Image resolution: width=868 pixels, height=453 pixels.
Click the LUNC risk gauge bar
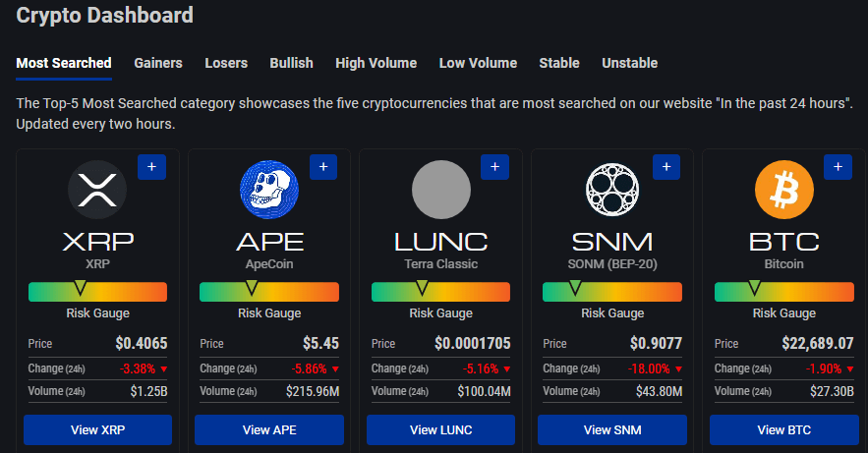point(440,292)
